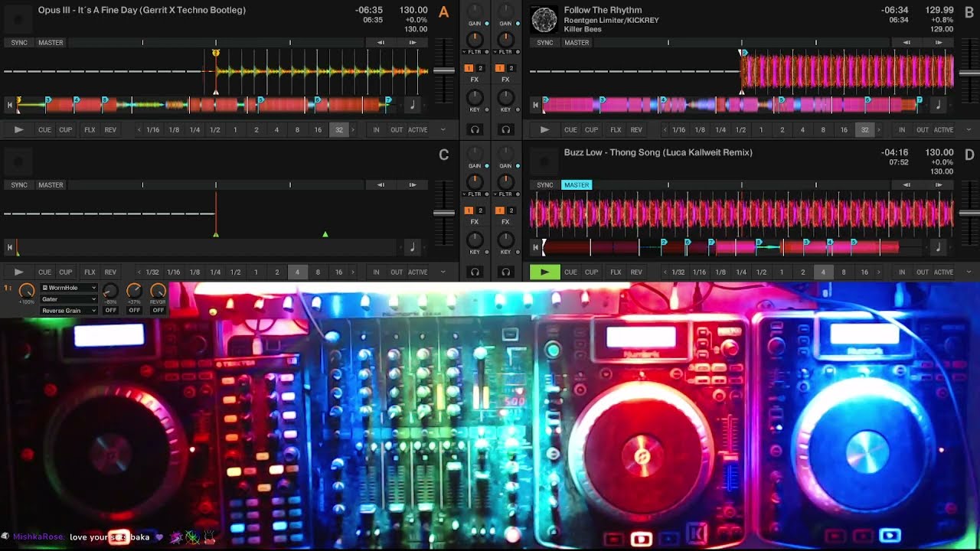The width and height of the screenshot is (980, 551).
Task: Toggle SYNC on Deck A
Action: (19, 43)
